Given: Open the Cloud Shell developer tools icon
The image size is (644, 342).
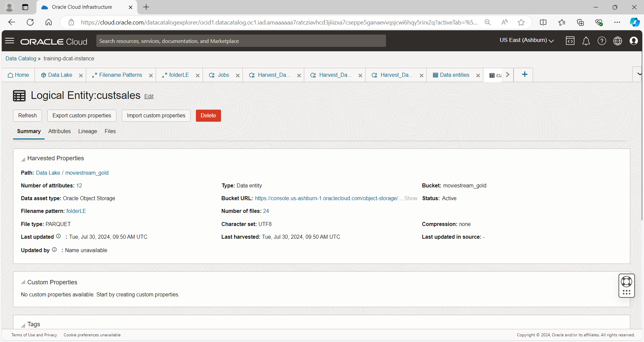Looking at the screenshot, I should pyautogui.click(x=570, y=41).
